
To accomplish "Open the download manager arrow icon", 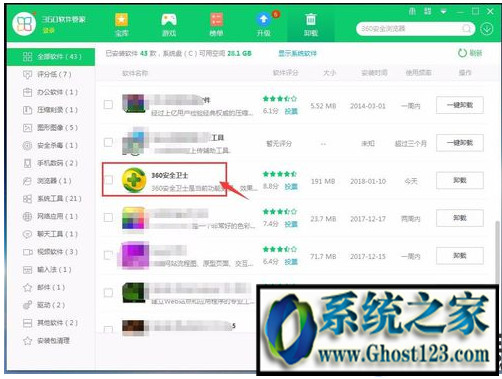I will pos(487,29).
